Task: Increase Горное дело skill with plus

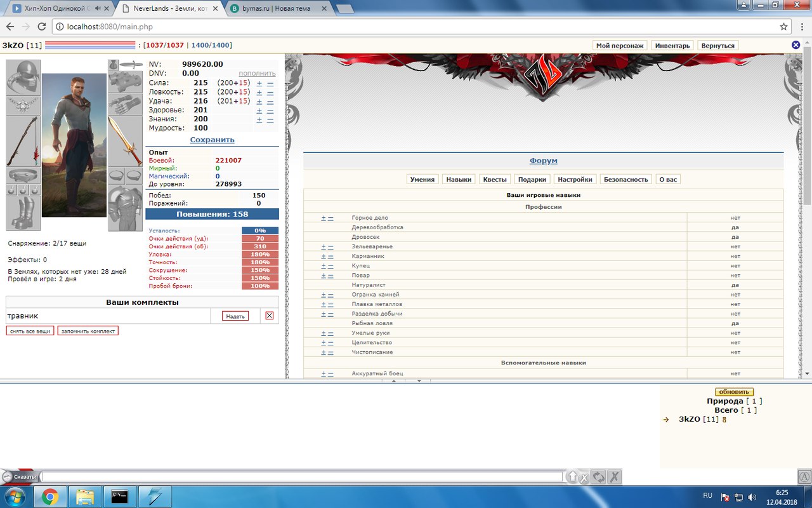Action: tap(324, 218)
